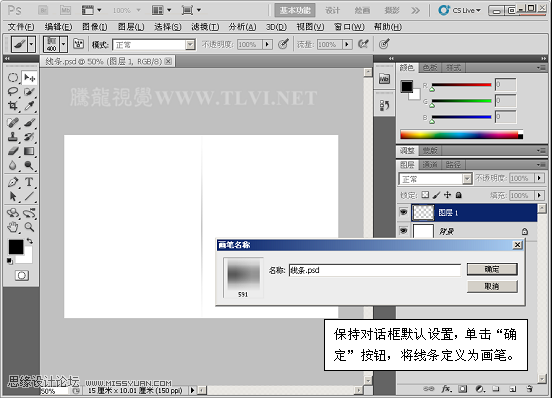Enable airbrush mode

point(363,44)
